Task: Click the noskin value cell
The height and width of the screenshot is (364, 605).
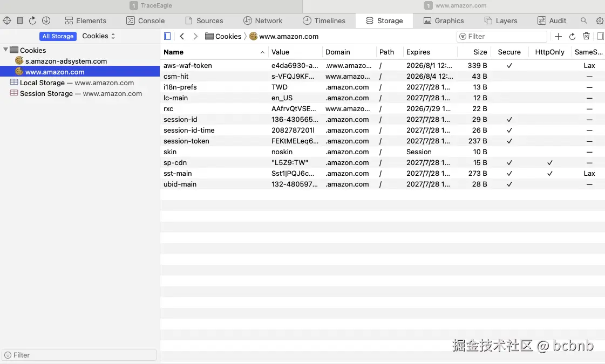Action: pos(282,152)
